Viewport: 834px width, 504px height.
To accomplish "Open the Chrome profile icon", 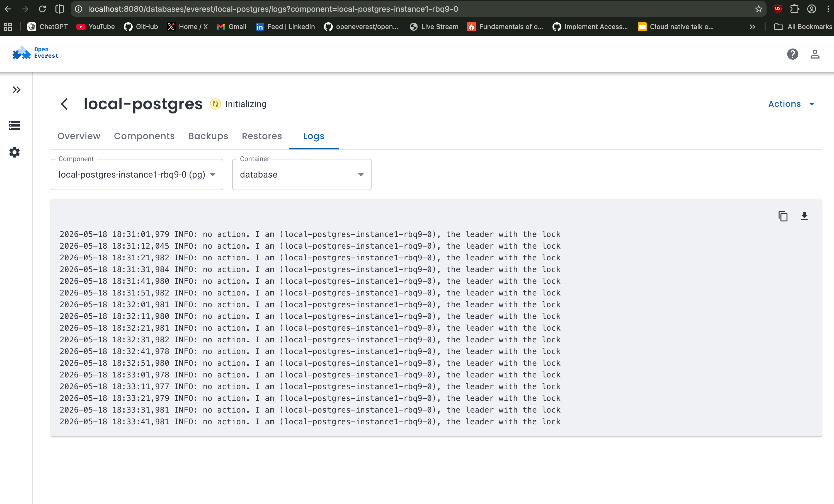I will click(x=812, y=9).
